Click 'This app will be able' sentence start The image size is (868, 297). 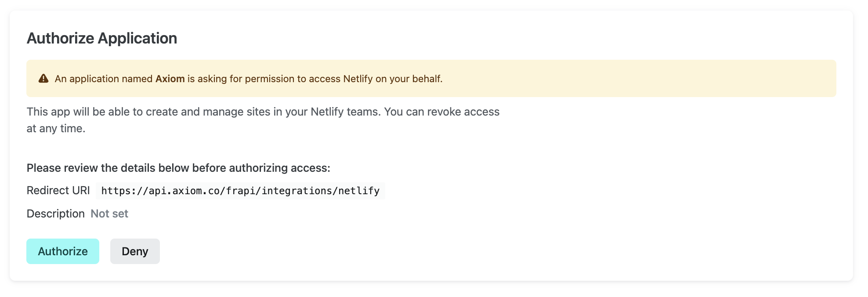pyautogui.click(x=66, y=112)
